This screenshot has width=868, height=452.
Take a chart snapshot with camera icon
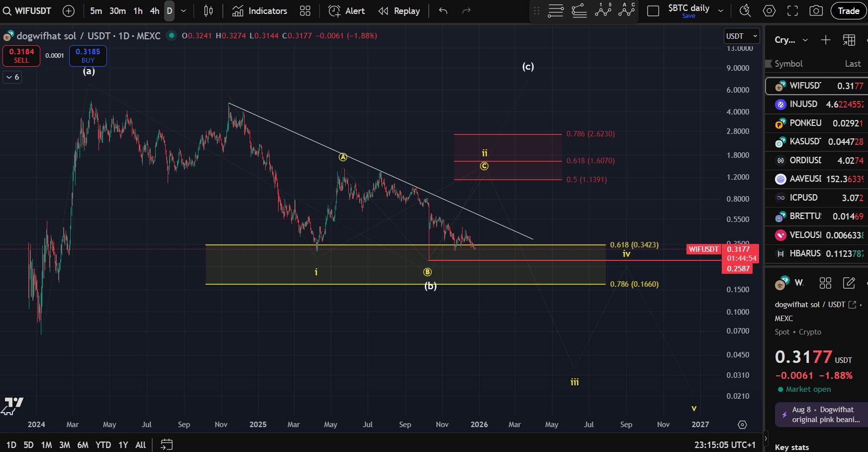[x=816, y=11]
